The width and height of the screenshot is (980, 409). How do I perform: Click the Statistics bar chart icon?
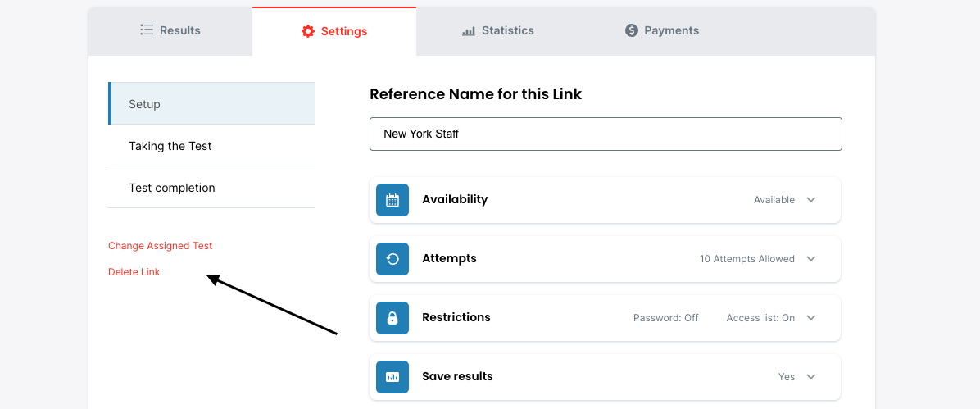pos(469,31)
